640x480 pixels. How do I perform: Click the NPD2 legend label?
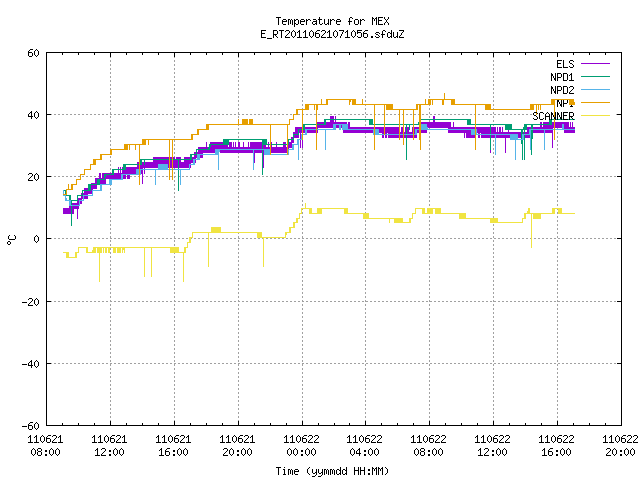pos(562,90)
